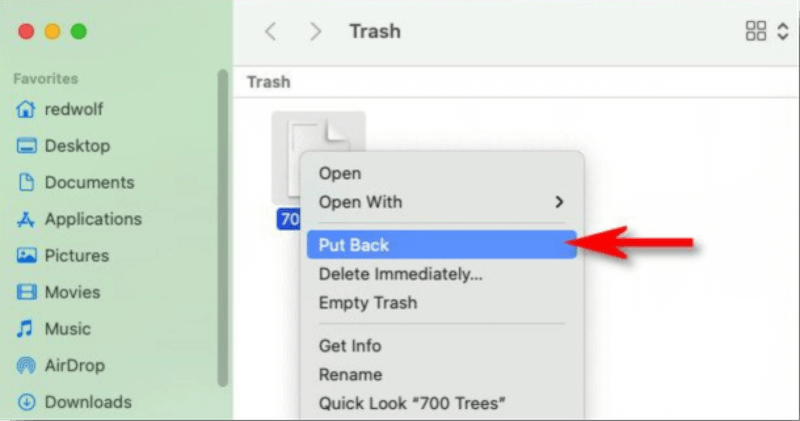Viewport: 800px width, 421px height.
Task: Open Applications from the Favorites sidebar
Action: 92,219
